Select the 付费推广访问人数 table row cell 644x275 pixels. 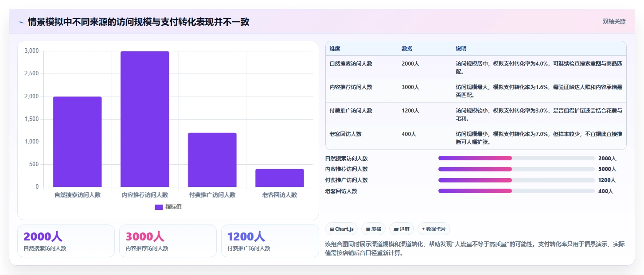(x=351, y=111)
